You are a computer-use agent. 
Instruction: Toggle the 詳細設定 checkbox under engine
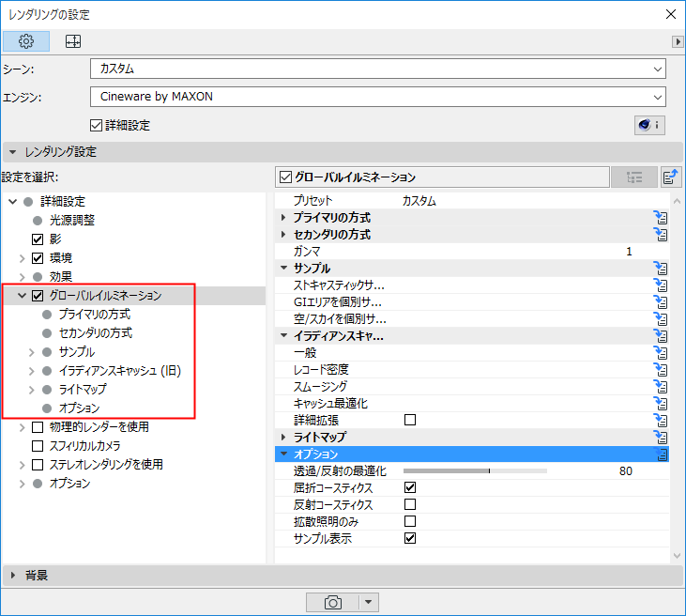coord(96,126)
